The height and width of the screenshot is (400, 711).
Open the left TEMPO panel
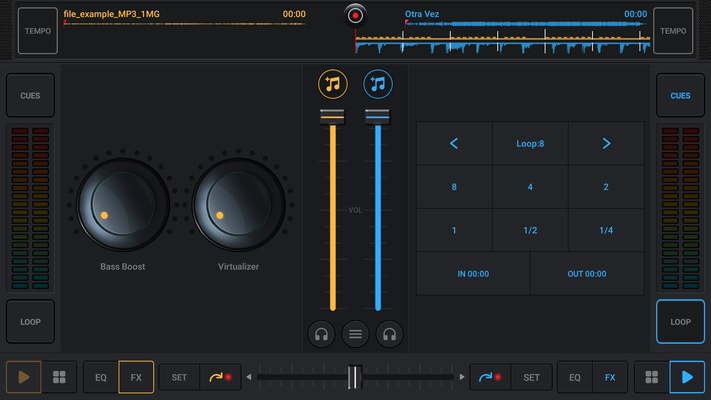[x=38, y=31]
